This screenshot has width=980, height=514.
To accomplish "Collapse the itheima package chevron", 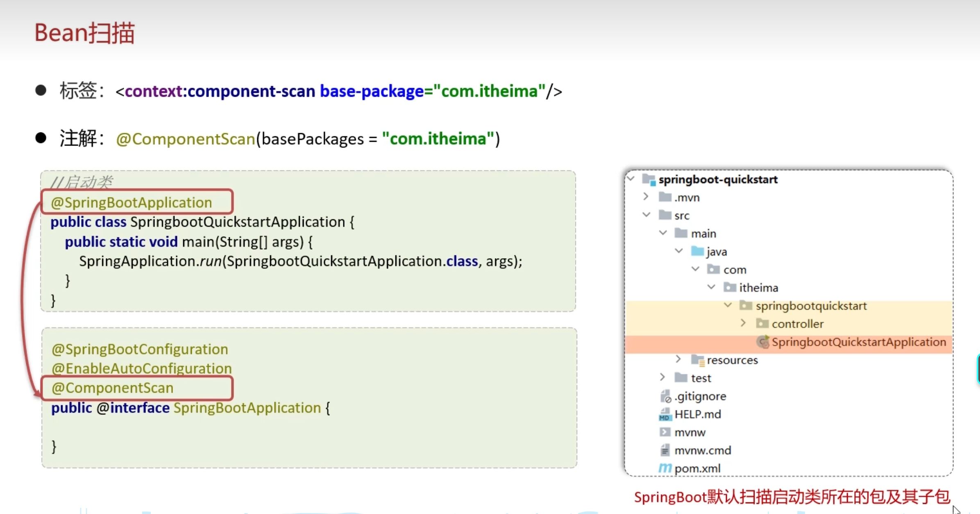I will point(711,287).
